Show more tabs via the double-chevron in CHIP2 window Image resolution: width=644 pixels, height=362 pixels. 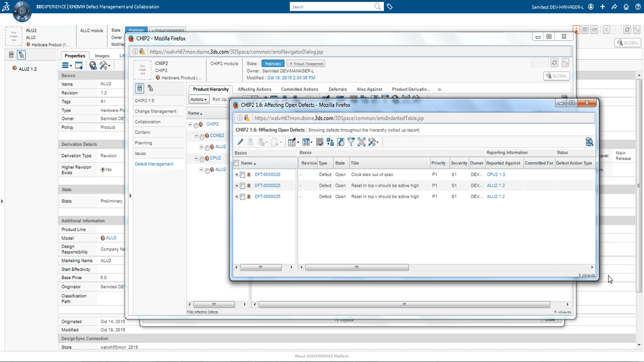click(439, 89)
